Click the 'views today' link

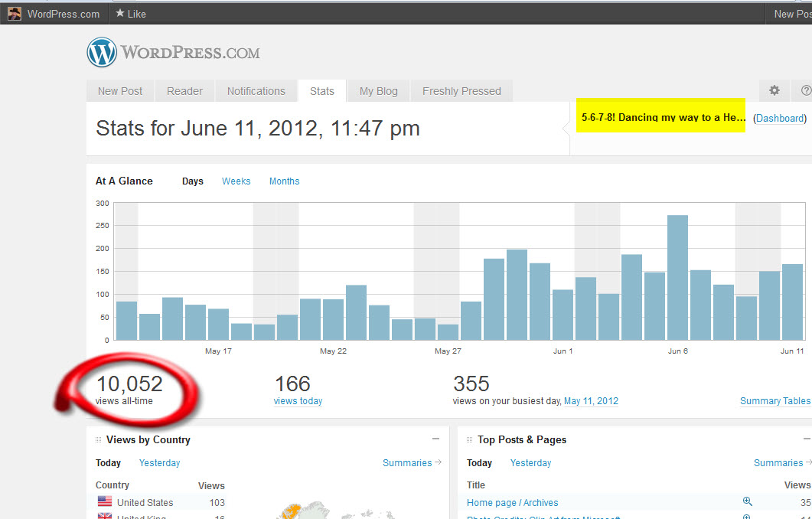[x=298, y=401]
